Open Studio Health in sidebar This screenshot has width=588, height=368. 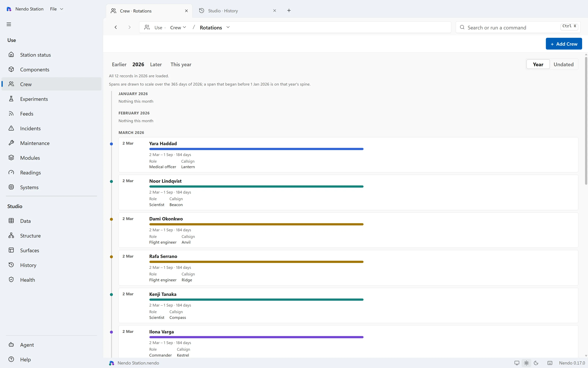[x=51, y=280]
